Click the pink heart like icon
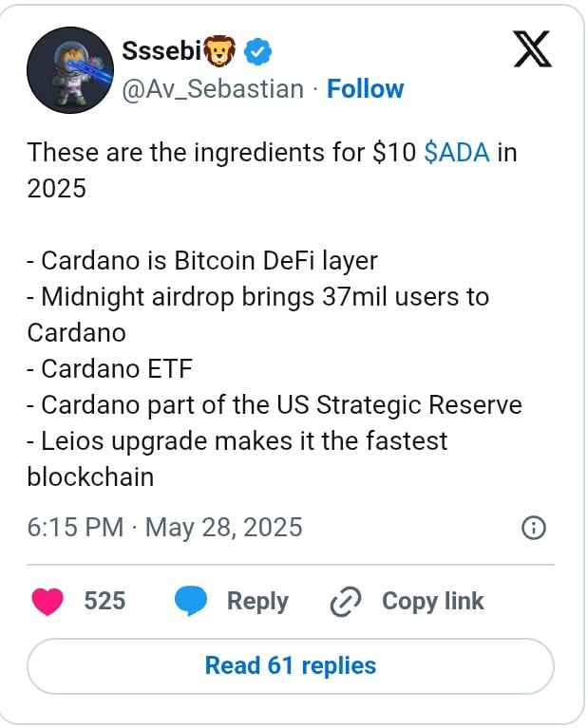The width and height of the screenshot is (588, 728). click(x=47, y=601)
